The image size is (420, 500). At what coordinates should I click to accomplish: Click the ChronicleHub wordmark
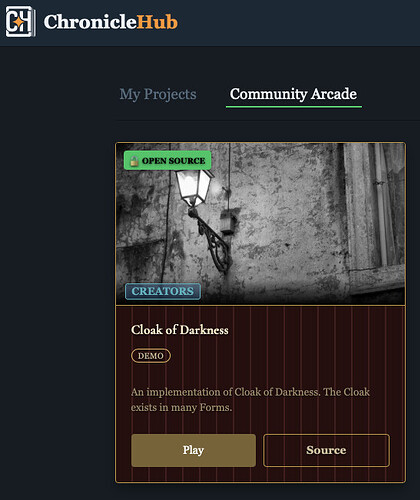tap(111, 22)
